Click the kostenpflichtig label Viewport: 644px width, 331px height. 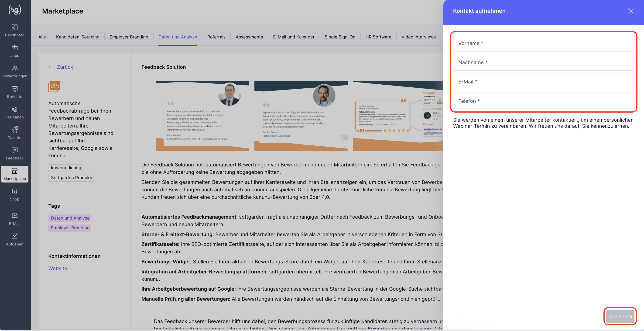[x=66, y=168]
